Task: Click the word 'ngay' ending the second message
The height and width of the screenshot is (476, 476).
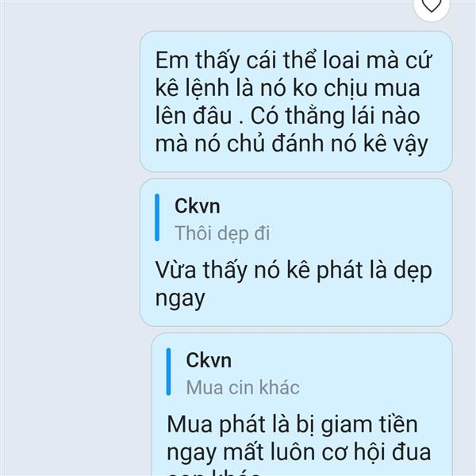Action: [180, 299]
